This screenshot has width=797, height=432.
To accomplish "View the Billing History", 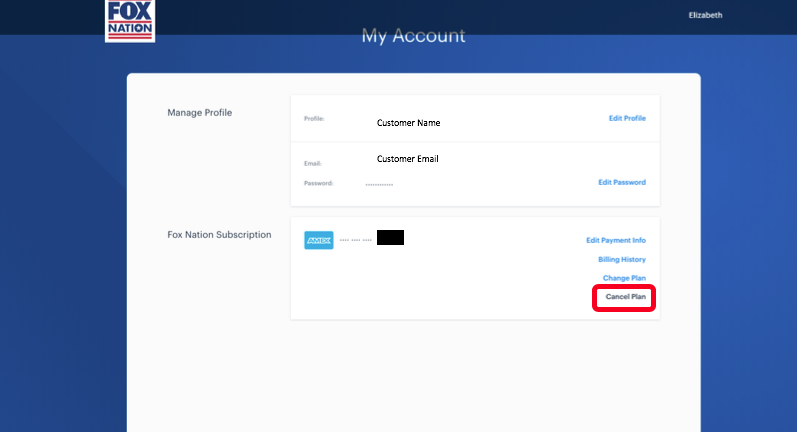I will (x=621, y=259).
